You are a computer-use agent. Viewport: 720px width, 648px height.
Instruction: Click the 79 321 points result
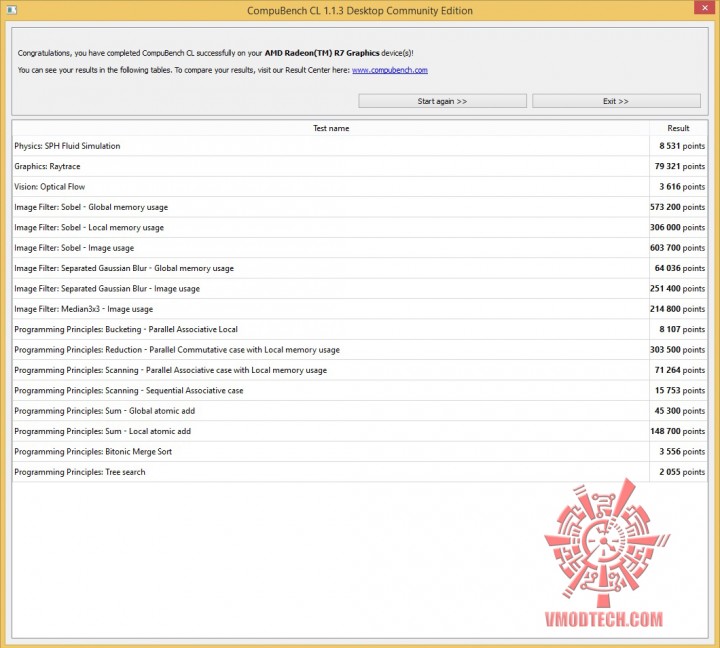point(680,166)
